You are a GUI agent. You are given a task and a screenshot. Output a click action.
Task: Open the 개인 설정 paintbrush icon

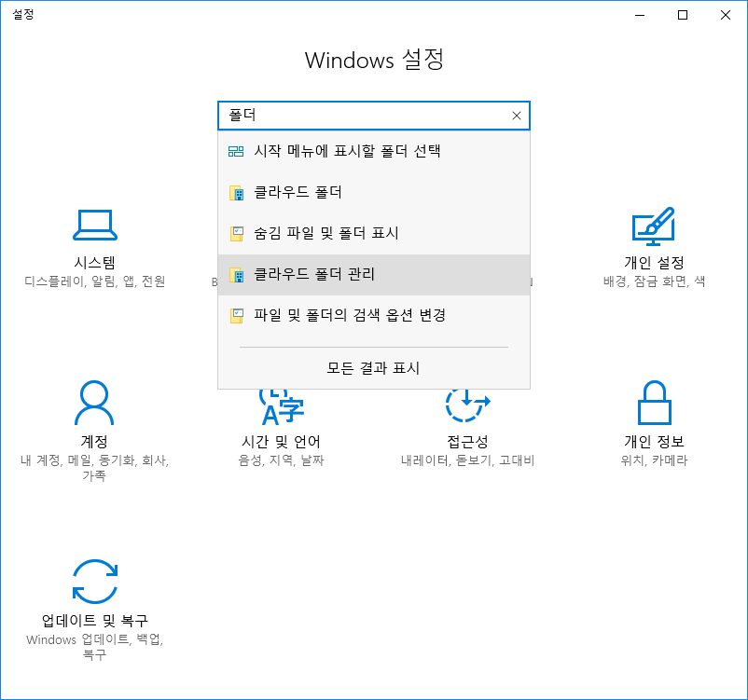(654, 226)
